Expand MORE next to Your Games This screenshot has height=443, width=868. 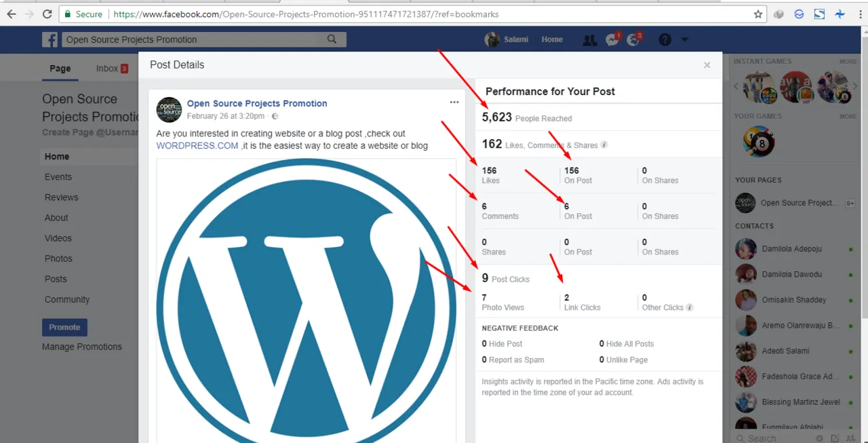(x=848, y=117)
